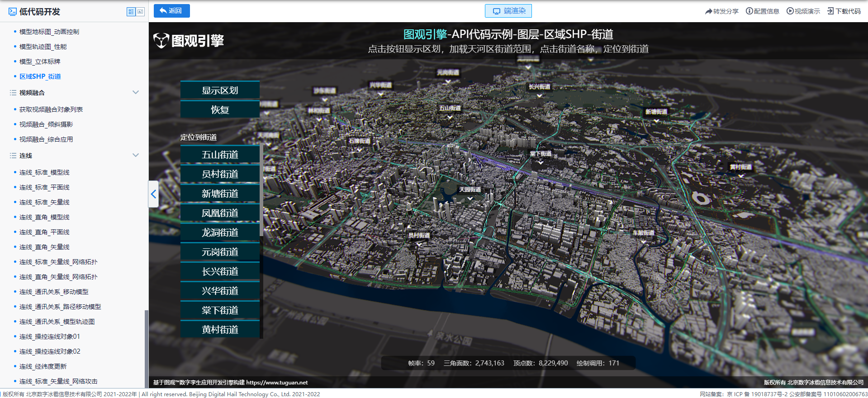
Task: Open 转发分享 share option
Action: click(721, 11)
